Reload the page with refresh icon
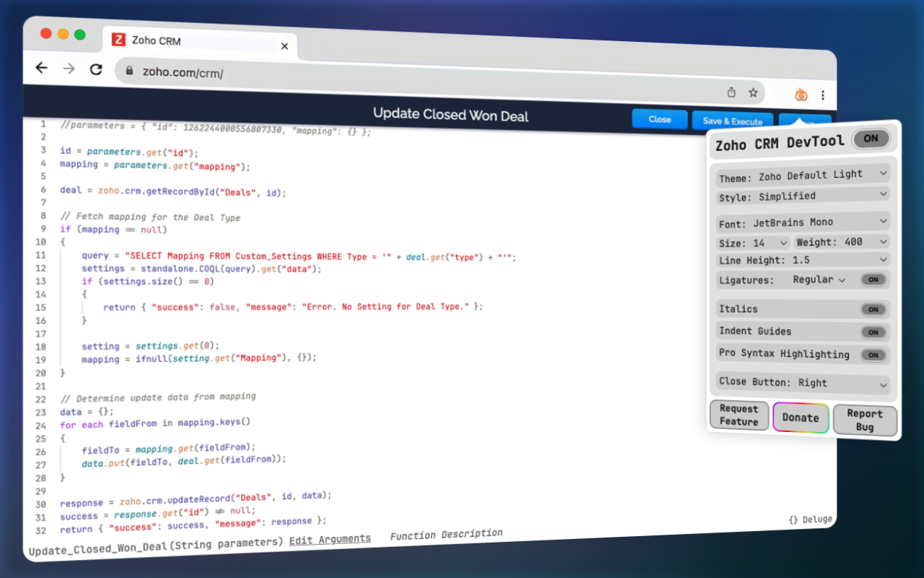The image size is (924, 578). pos(95,69)
